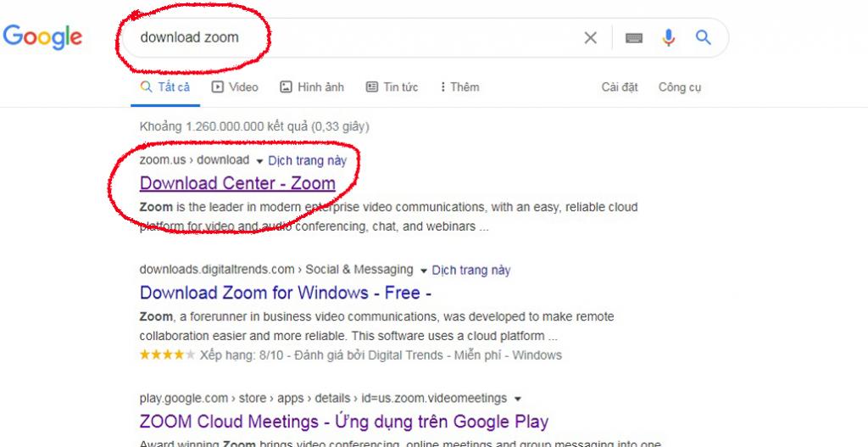Click the Google logo

coord(42,37)
